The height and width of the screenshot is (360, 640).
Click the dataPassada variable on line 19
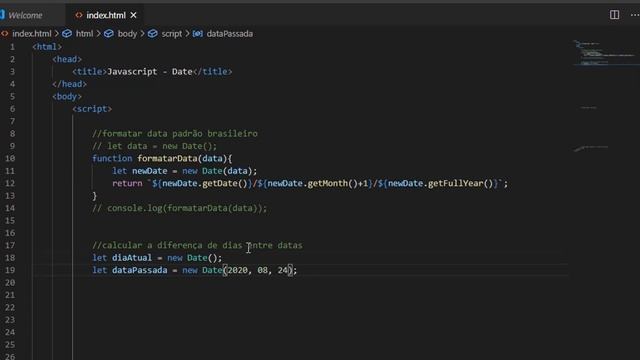coord(140,270)
